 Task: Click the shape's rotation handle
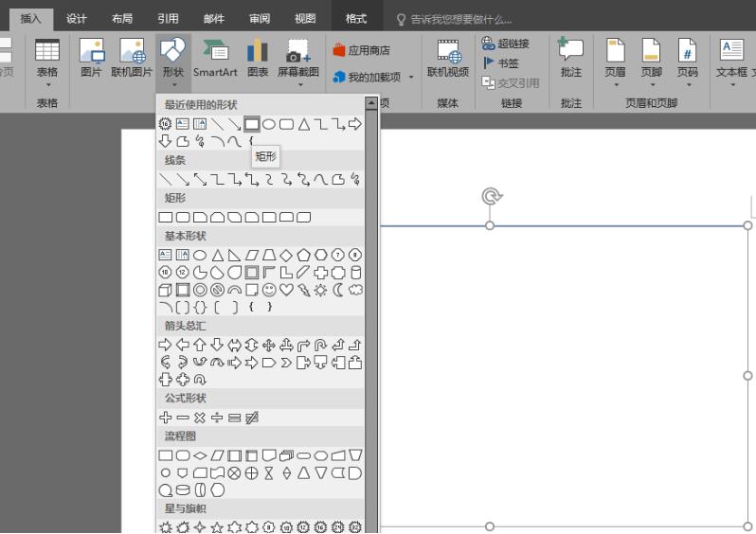[x=490, y=196]
